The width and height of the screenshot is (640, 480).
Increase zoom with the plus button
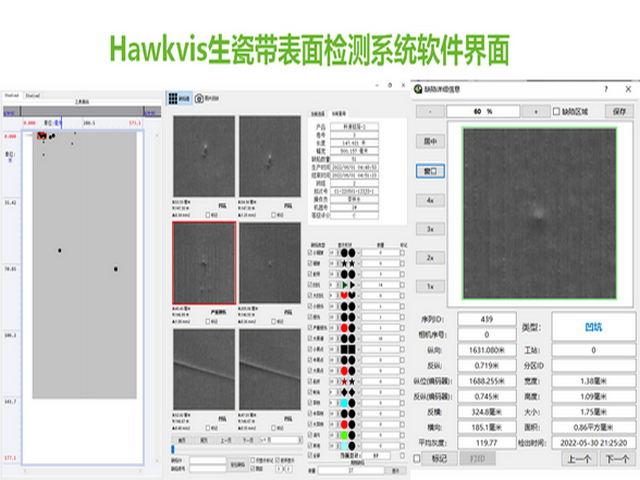pos(536,111)
